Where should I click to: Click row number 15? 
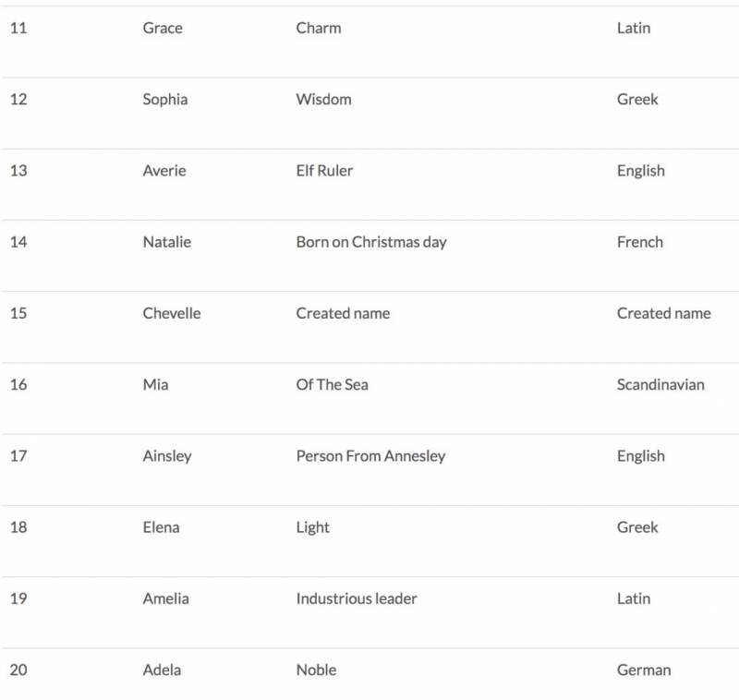point(18,313)
